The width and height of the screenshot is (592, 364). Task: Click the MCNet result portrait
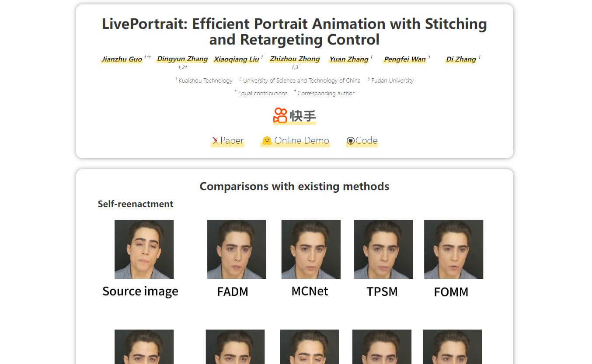[311, 249]
